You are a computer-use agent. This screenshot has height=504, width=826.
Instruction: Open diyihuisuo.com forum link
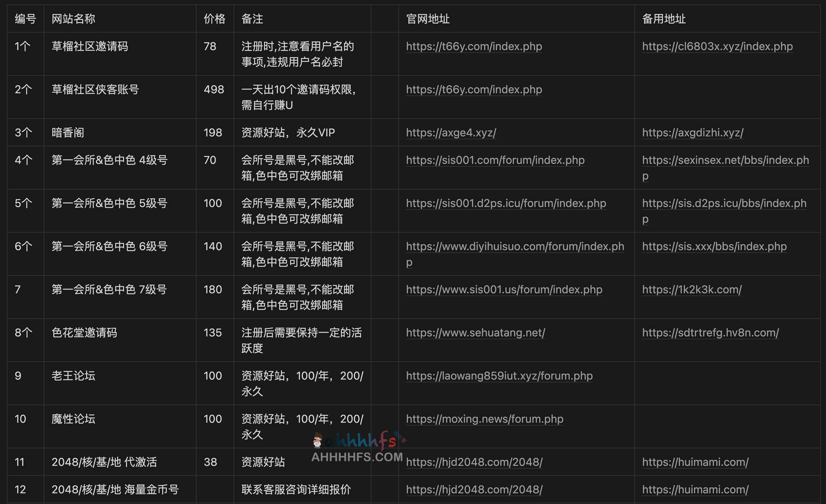click(x=515, y=246)
